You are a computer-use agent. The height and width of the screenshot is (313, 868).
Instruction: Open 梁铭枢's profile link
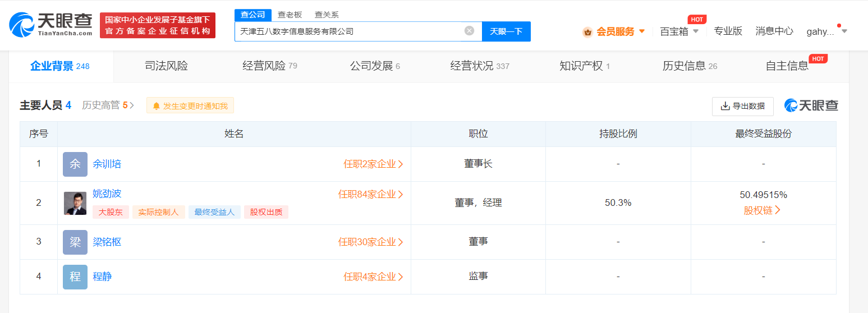pos(107,242)
